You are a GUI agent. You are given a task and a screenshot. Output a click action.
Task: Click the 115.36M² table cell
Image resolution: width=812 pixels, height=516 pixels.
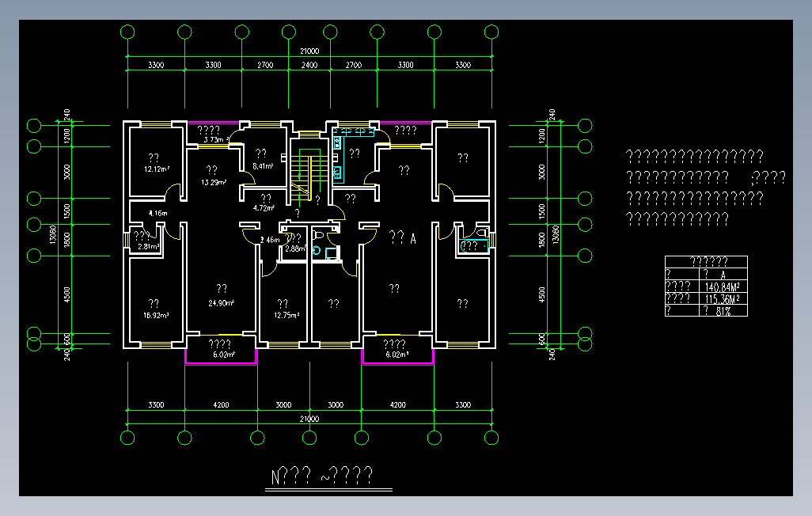pos(723,298)
